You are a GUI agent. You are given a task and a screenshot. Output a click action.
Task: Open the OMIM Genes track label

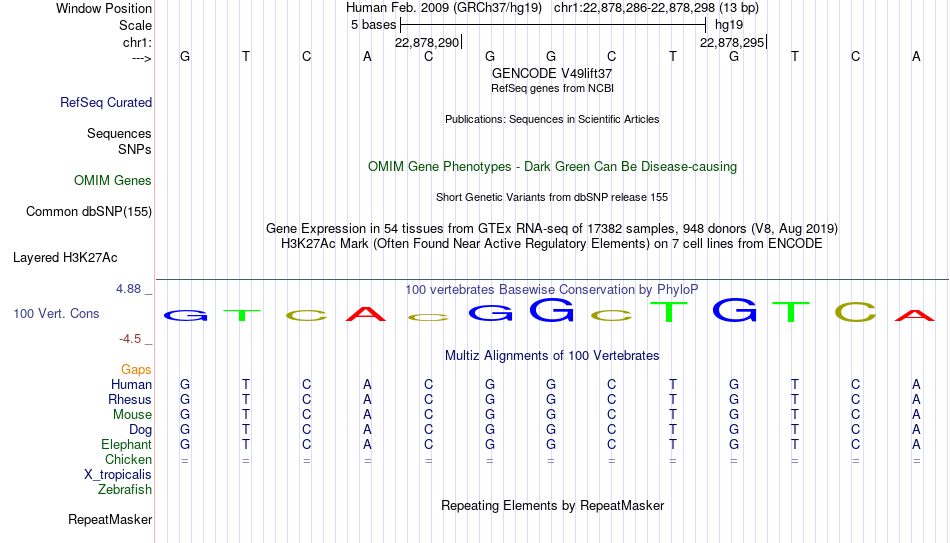tap(113, 181)
